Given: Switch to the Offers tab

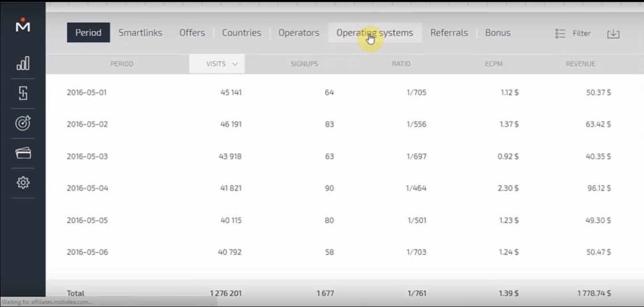Looking at the screenshot, I should point(192,32).
